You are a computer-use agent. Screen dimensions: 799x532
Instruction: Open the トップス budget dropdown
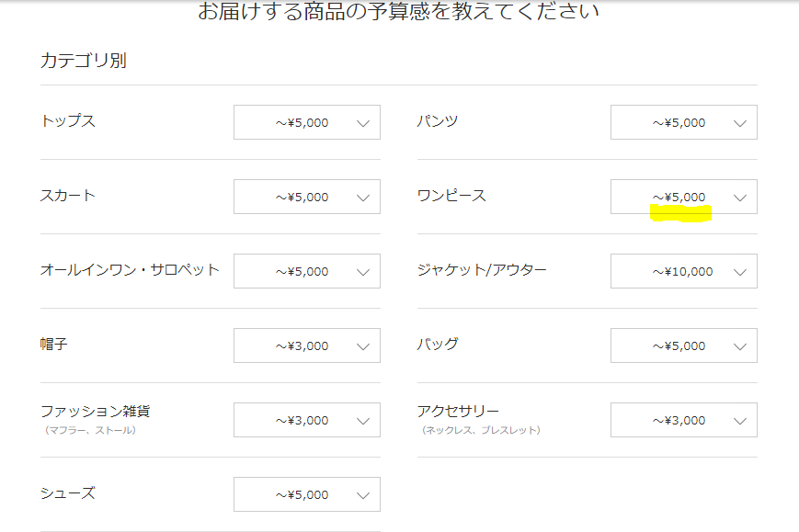[x=306, y=122]
